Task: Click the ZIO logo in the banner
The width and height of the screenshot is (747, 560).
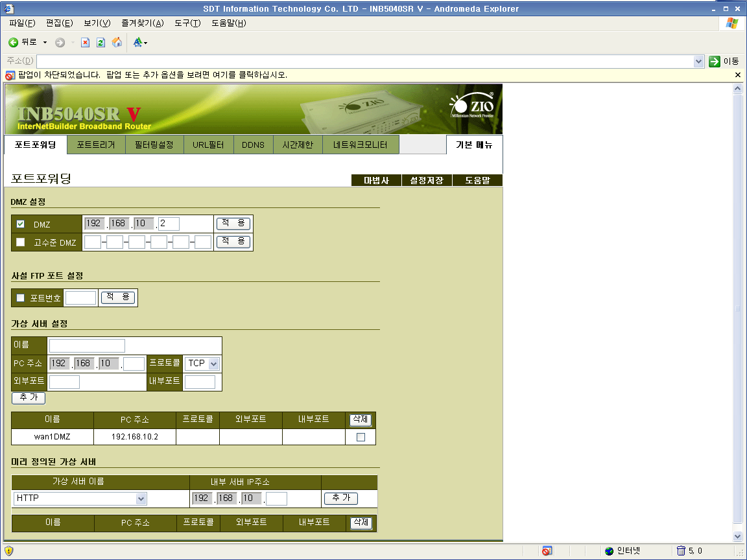Action: [472, 105]
